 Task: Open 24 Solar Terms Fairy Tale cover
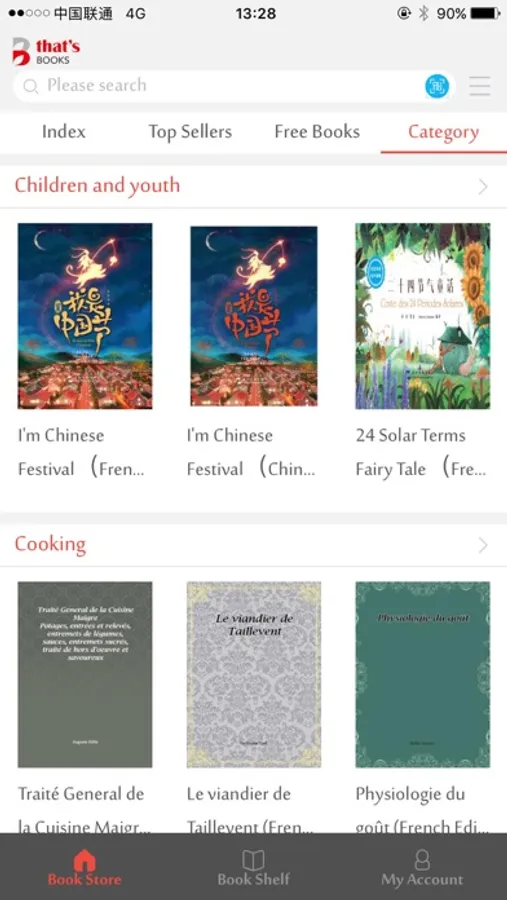(x=423, y=316)
